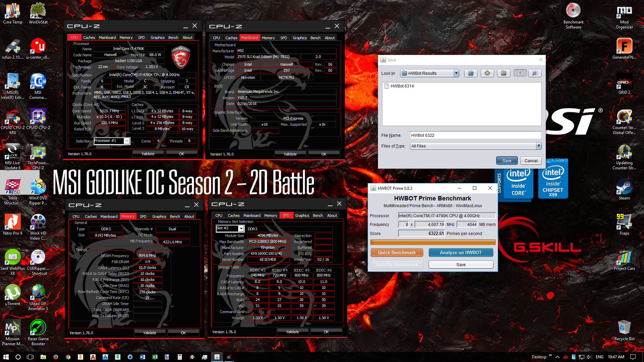Open Bench tab in Mainboard CPU-Z window
Image resolution: width=644 pixels, height=362 pixels.
pos(315,38)
